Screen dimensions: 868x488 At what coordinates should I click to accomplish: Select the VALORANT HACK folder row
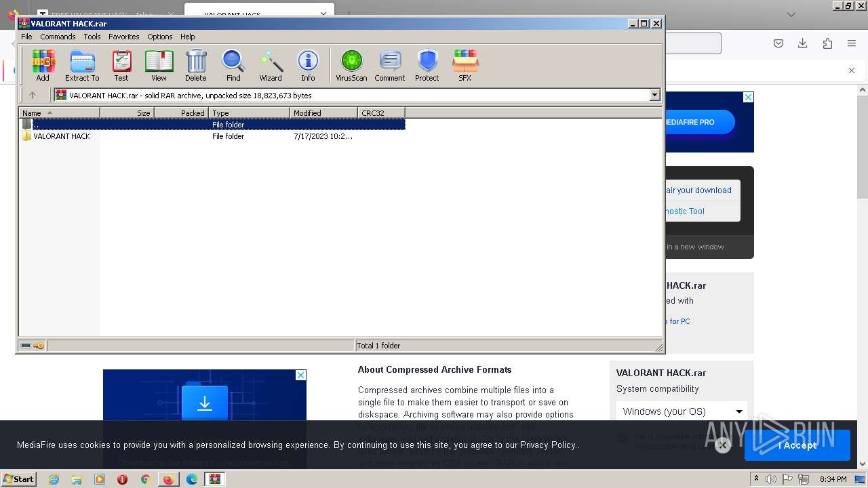[212, 136]
